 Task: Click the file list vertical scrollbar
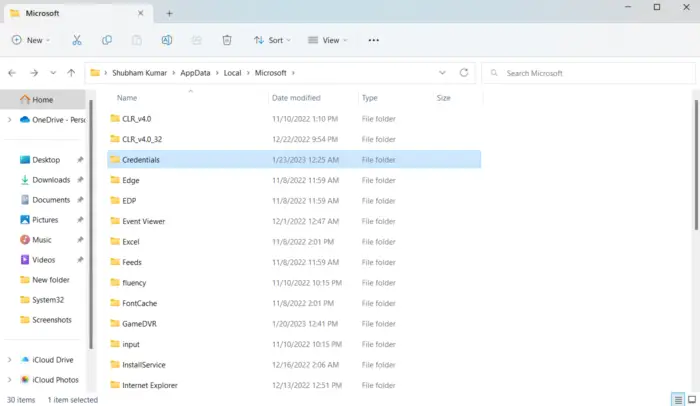tap(696, 165)
